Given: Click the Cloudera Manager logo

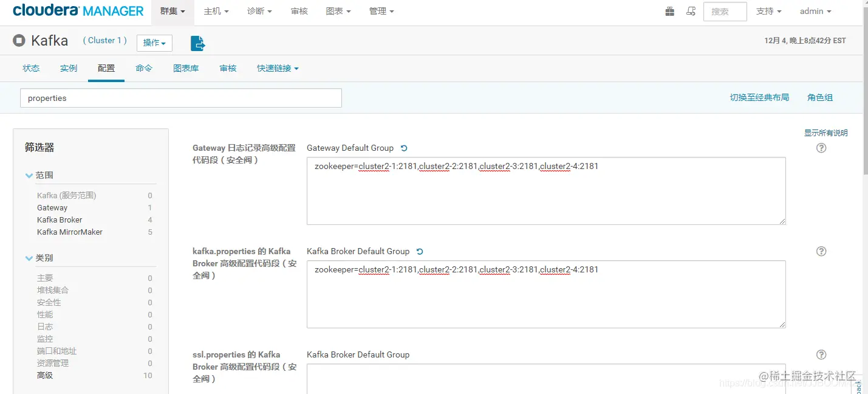Looking at the screenshot, I should 78,11.
